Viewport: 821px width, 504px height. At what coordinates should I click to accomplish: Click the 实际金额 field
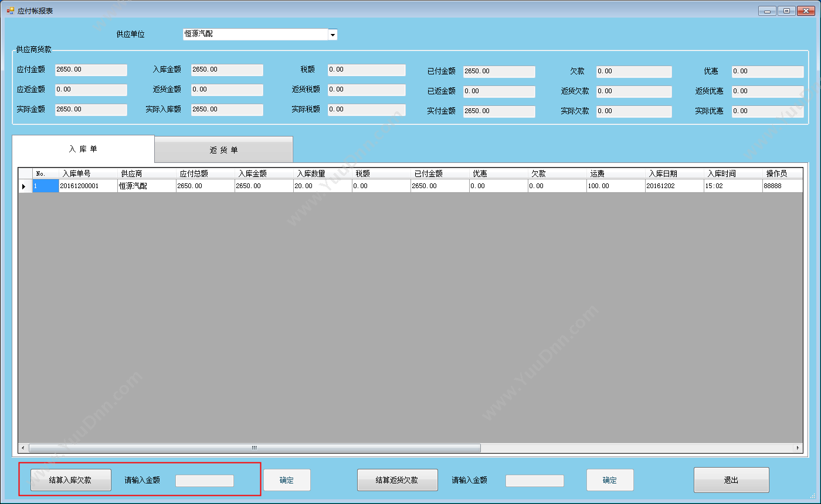click(x=91, y=110)
